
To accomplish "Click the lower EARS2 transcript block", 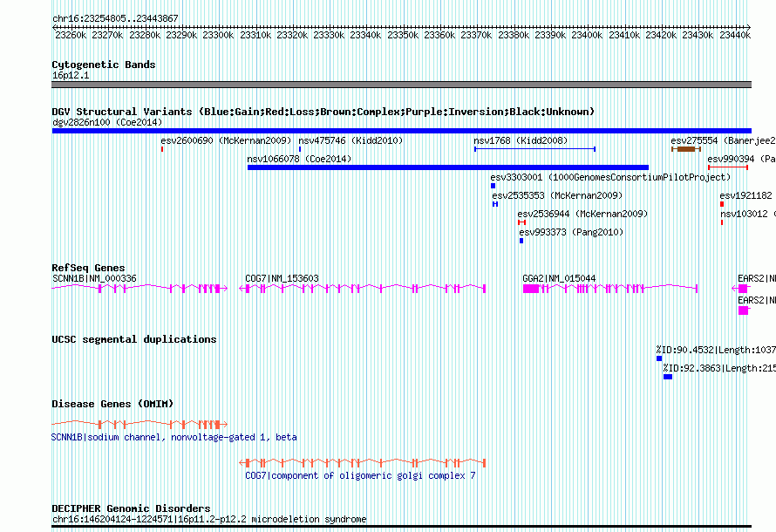I will pyautogui.click(x=745, y=310).
